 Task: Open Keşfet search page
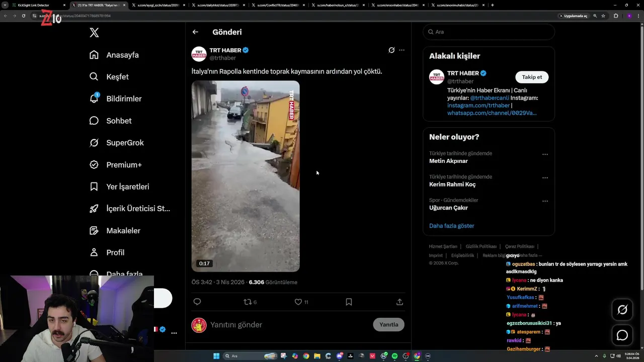click(x=109, y=77)
